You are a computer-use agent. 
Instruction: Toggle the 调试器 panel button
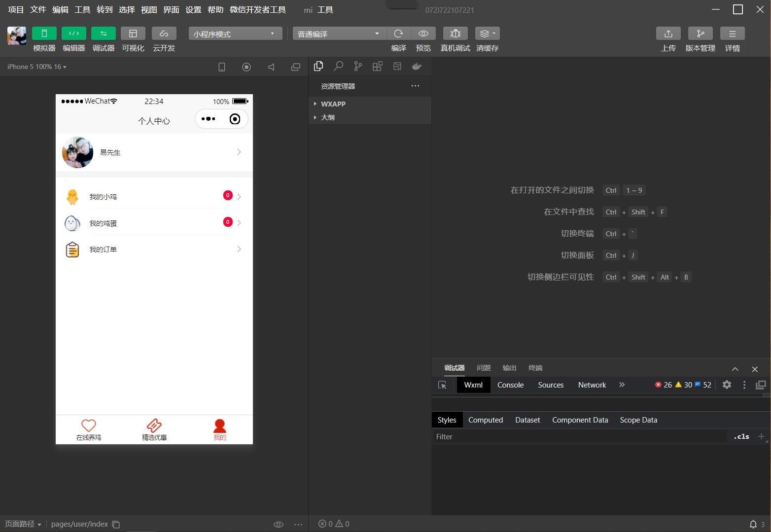103,34
